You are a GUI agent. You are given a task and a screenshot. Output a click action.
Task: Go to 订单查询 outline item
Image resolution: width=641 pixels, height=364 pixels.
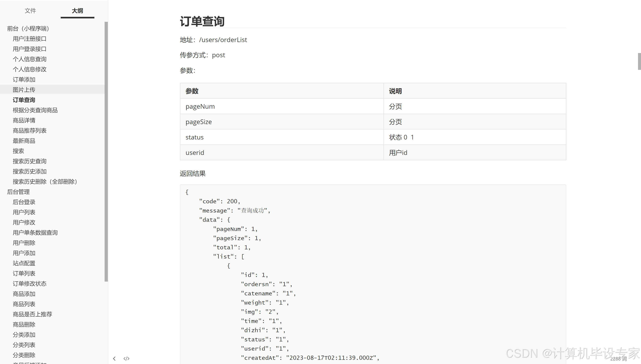coord(24,100)
